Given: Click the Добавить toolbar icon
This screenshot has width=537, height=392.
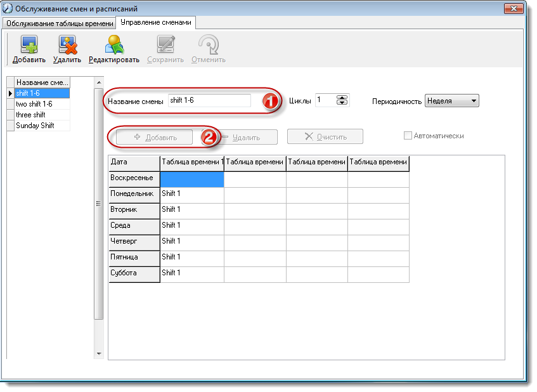Looking at the screenshot, I should (x=29, y=45).
